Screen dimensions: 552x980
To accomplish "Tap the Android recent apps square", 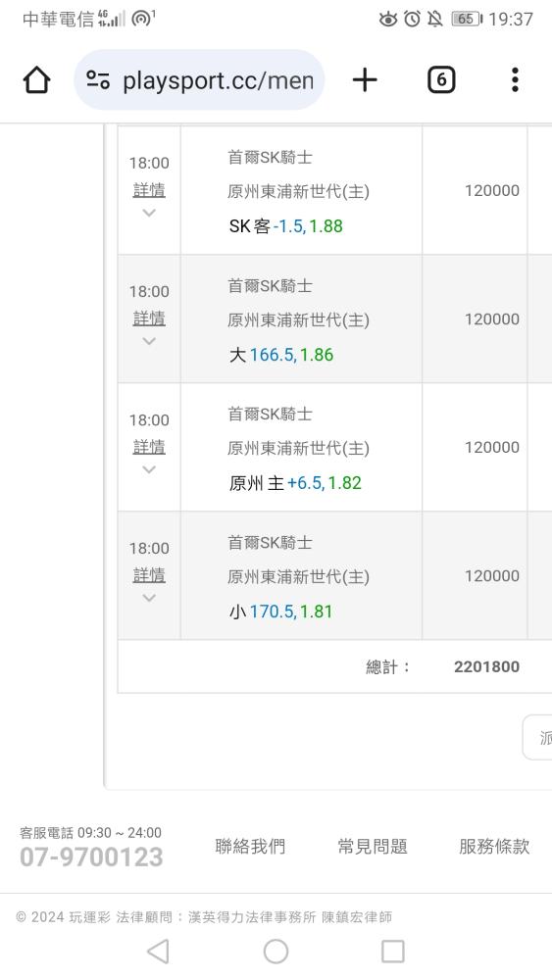I will tap(392, 952).
